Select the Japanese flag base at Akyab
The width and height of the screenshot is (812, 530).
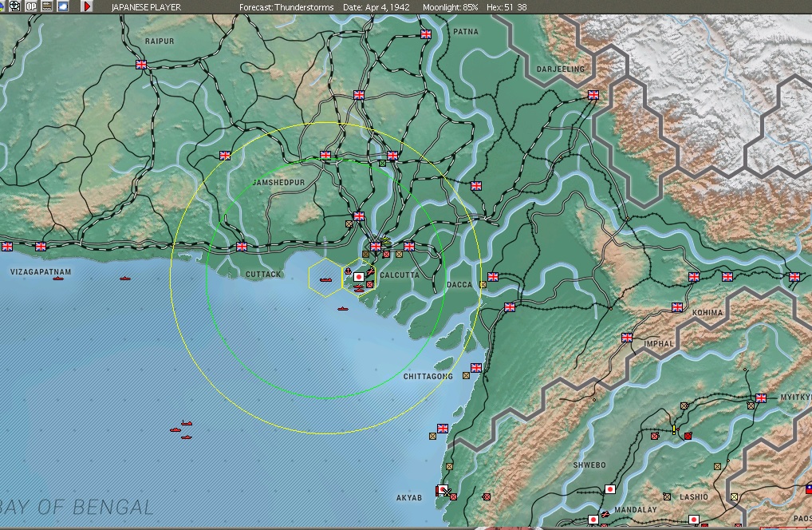pyautogui.click(x=442, y=489)
